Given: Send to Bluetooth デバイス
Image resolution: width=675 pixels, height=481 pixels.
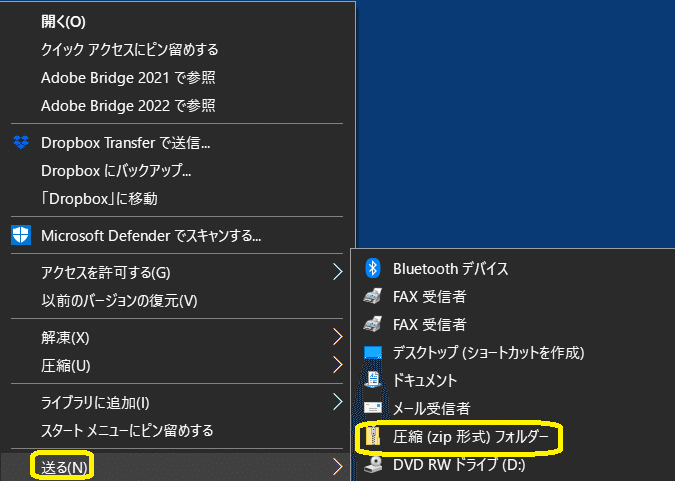Looking at the screenshot, I should tap(450, 269).
